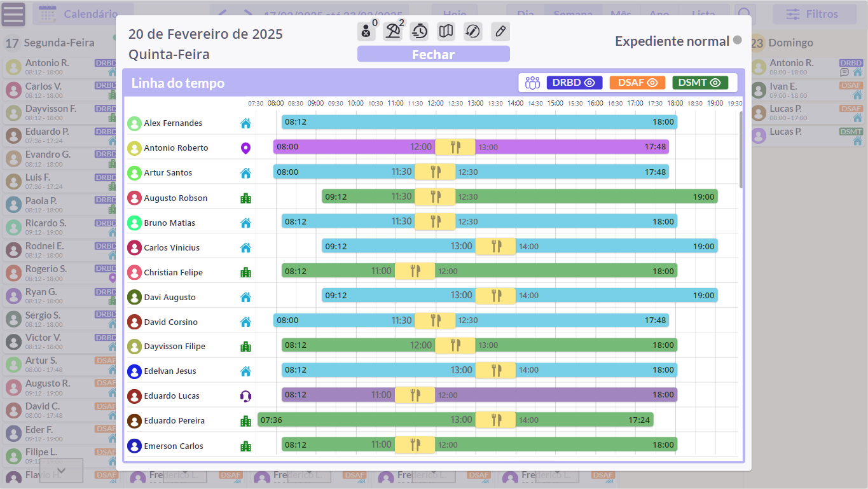Open the vacation beach umbrella icon
Image resolution: width=868 pixels, height=489 pixels.
tap(393, 31)
